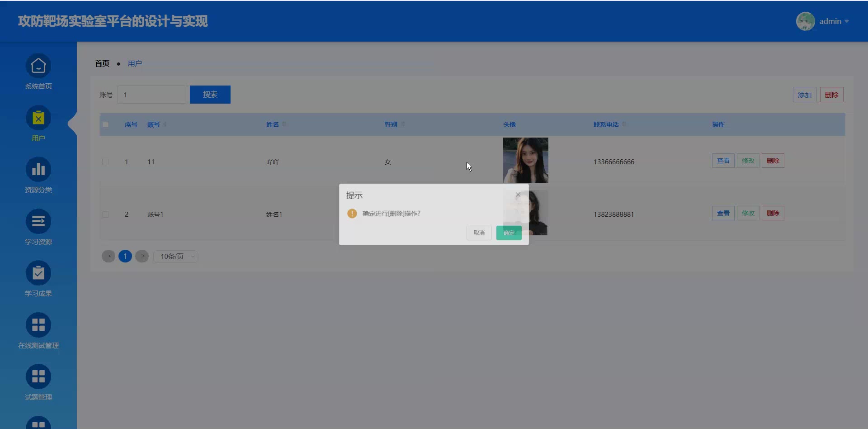Click the 序号 column header
The image size is (868, 429).
pyautogui.click(x=131, y=124)
